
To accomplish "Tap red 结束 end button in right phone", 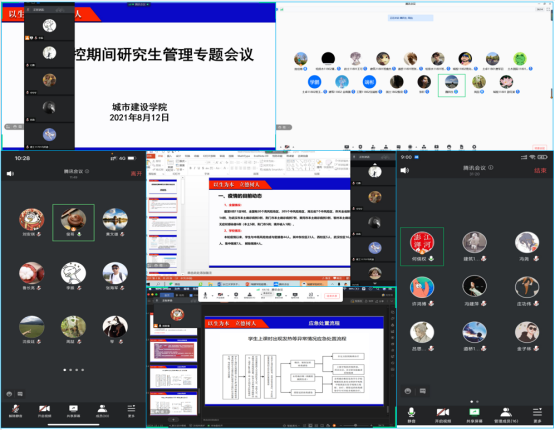I will click(540, 171).
